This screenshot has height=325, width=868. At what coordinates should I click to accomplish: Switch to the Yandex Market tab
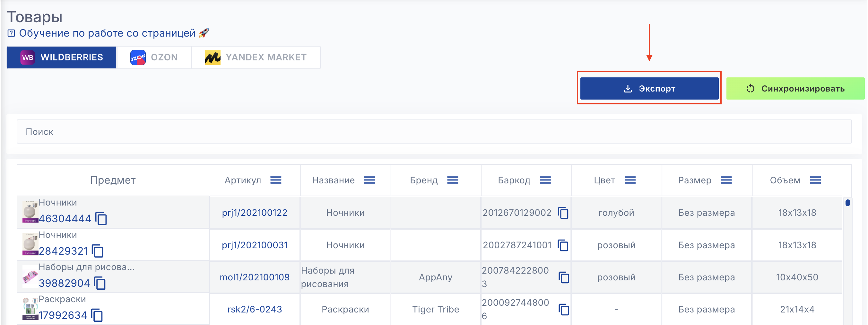click(x=256, y=57)
